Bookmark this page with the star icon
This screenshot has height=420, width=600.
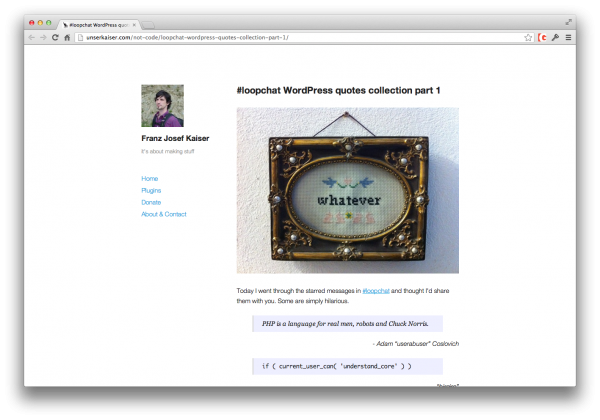[x=528, y=37]
